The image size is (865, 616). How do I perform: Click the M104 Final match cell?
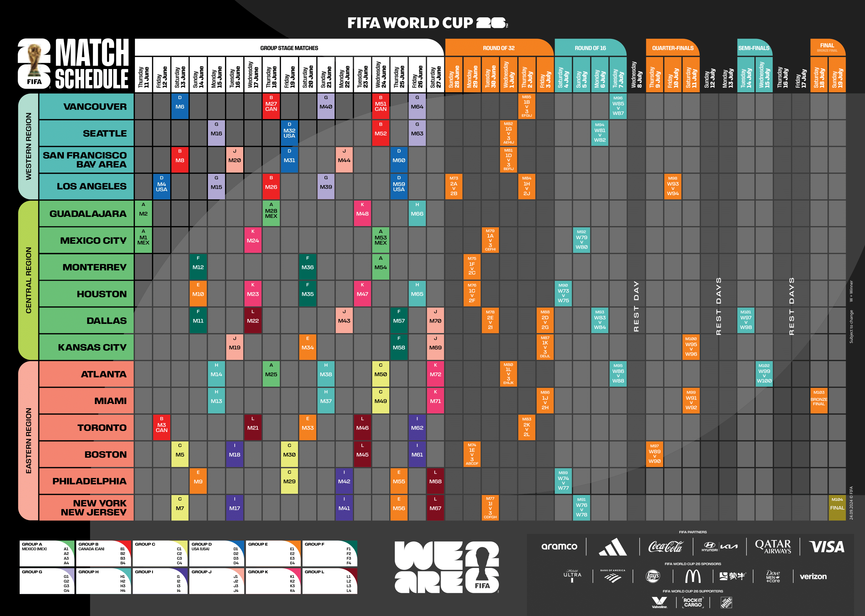pos(837,507)
